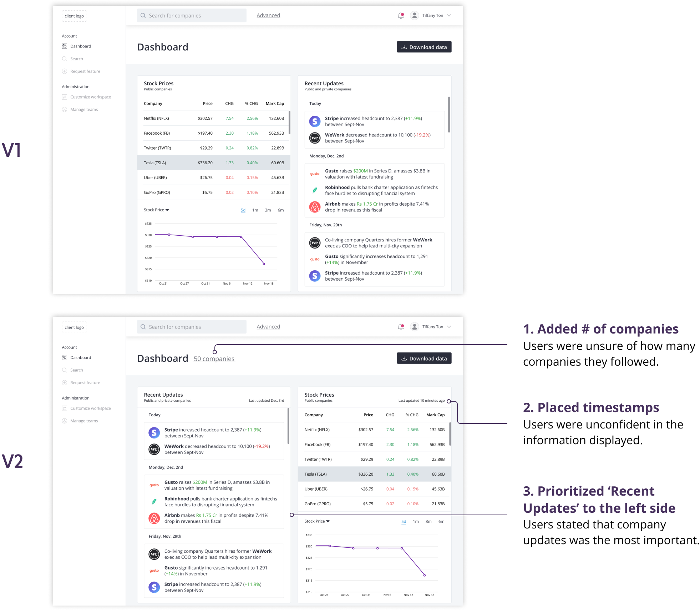Select GoPro (GPRO) row in V2 table
Image resolution: width=700 pixels, height=612 pixels.
point(374,504)
